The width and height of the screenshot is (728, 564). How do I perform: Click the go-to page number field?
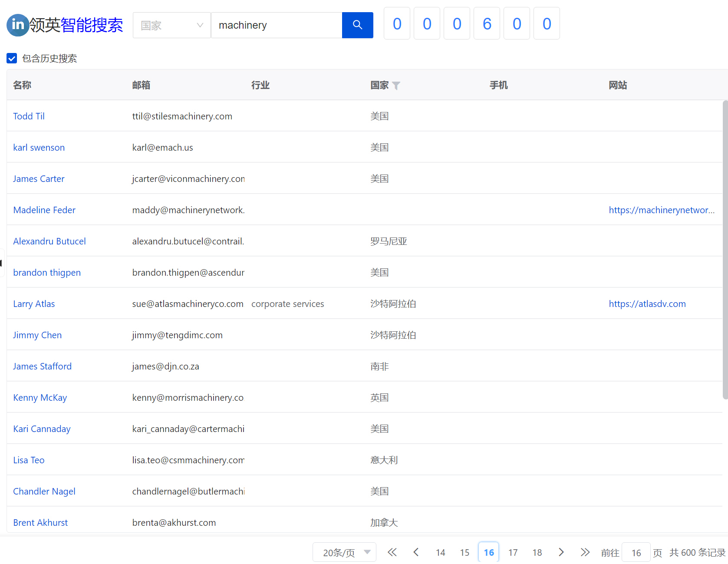tap(636, 552)
